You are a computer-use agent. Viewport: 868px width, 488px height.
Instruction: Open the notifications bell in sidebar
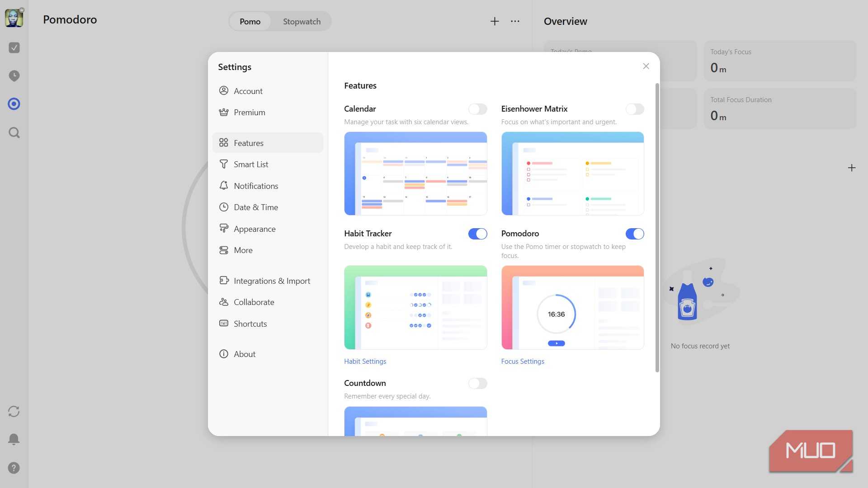click(x=14, y=439)
